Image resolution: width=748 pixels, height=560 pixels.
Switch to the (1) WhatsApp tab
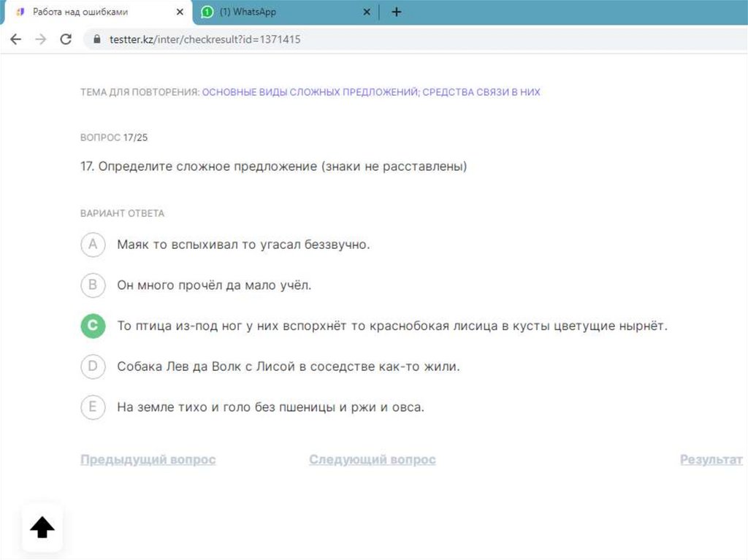coord(286,12)
